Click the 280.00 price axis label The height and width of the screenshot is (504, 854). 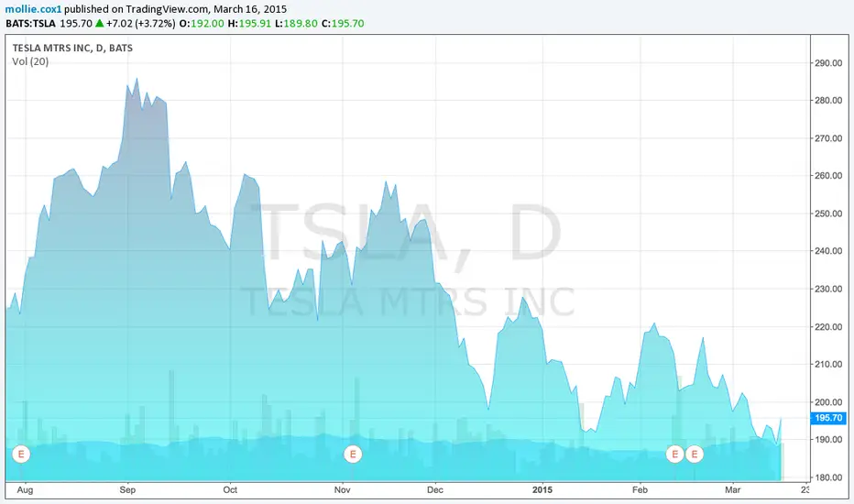click(x=828, y=101)
